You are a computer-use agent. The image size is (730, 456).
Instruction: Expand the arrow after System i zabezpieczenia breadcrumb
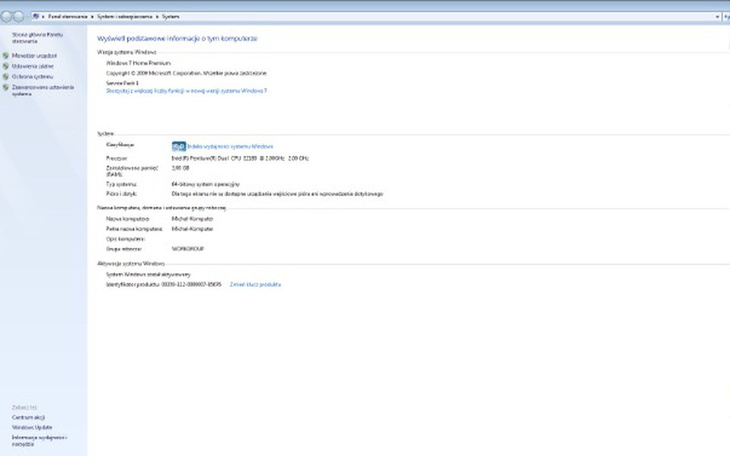157,18
